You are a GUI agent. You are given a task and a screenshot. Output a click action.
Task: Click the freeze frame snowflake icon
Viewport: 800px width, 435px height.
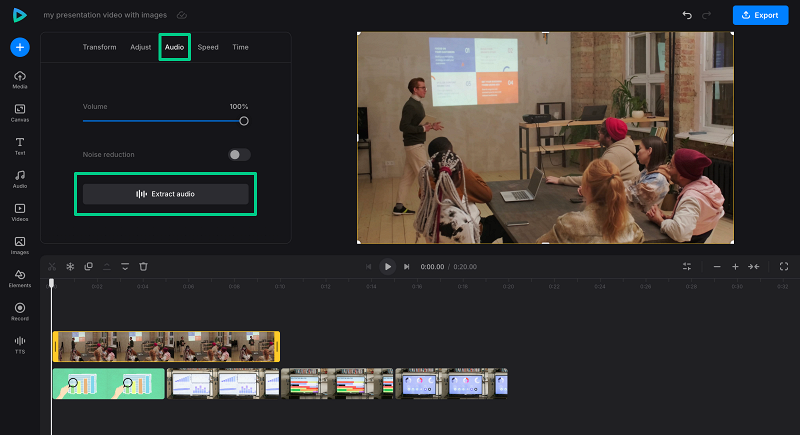(x=70, y=267)
